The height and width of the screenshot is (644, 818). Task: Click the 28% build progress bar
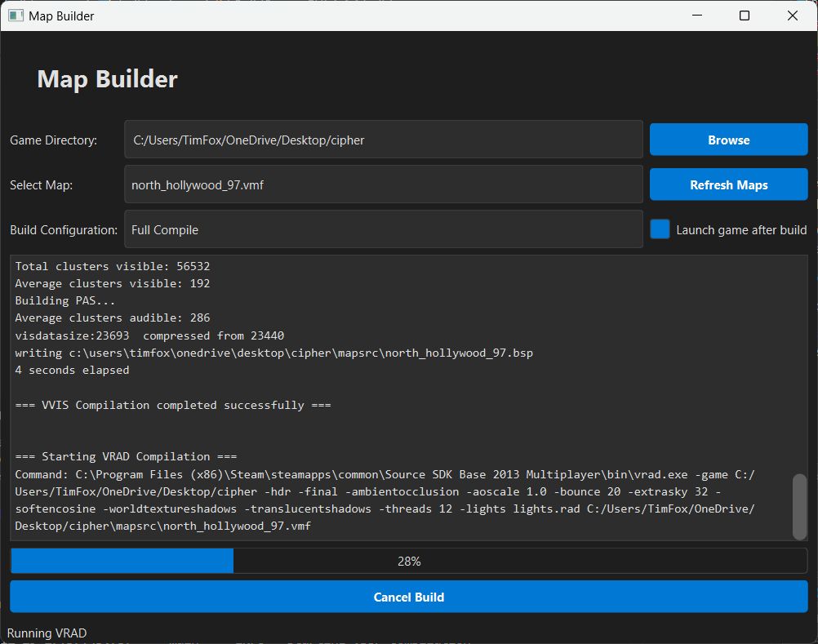[408, 562]
